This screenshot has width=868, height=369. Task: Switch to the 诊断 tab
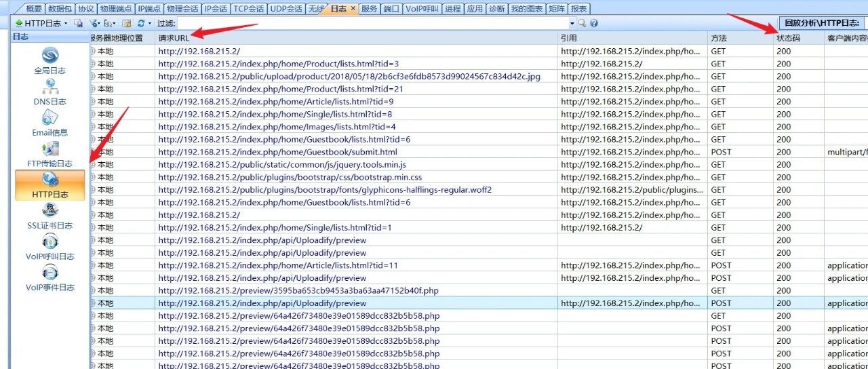(497, 9)
